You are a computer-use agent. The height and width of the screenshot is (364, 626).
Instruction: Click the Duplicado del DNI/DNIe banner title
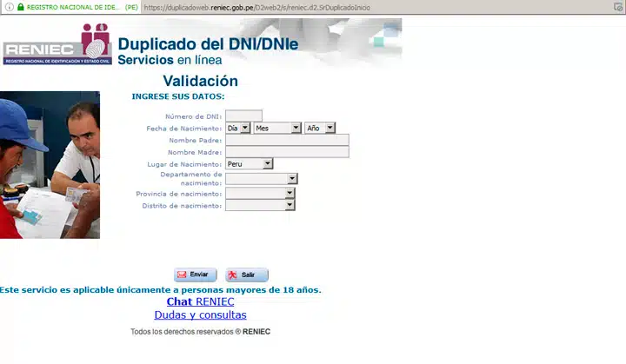208,44
